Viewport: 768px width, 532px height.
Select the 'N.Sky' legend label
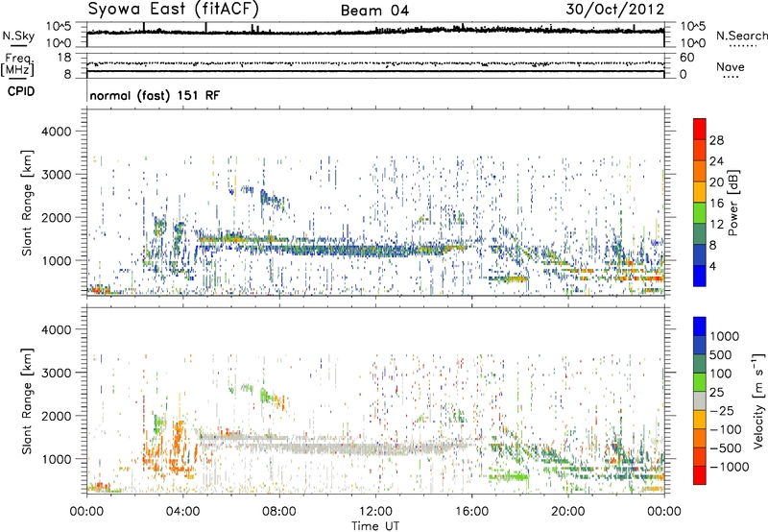coord(18,36)
